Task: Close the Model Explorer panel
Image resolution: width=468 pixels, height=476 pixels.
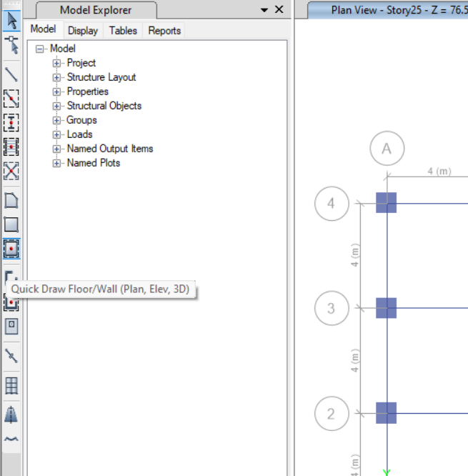Action: (279, 10)
